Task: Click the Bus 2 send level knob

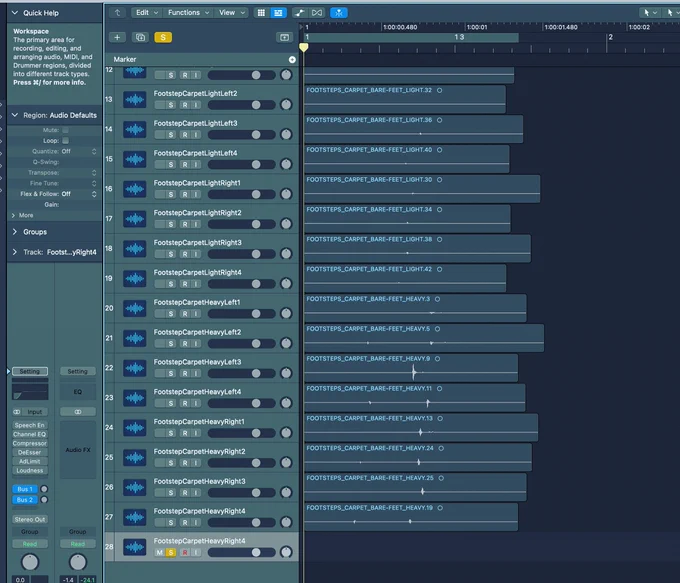Action: pyautogui.click(x=44, y=500)
